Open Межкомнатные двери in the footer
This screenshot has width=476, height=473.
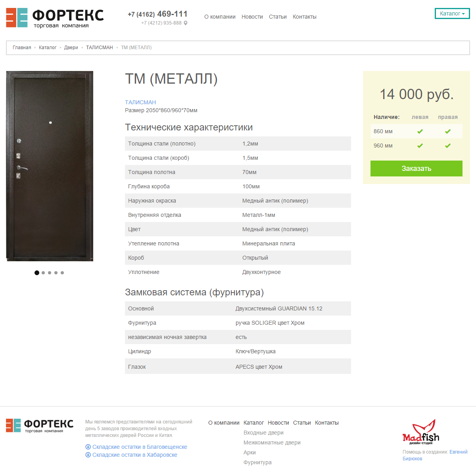click(x=272, y=442)
